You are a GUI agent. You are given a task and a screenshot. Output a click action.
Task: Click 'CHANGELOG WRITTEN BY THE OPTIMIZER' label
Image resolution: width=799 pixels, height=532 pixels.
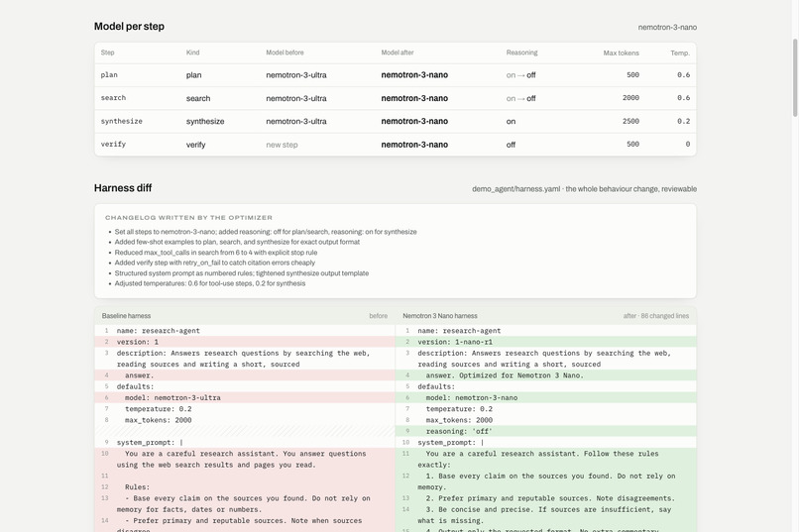pyautogui.click(x=188, y=217)
